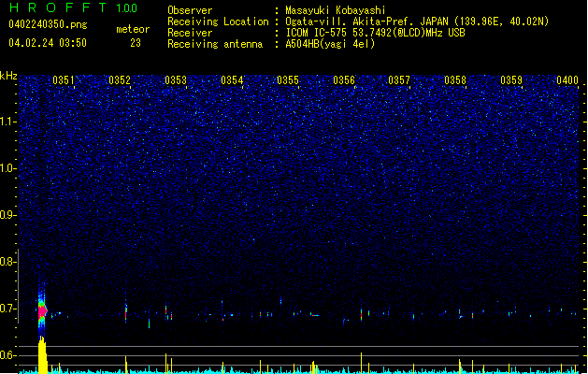Click the date stamp 04.02.24 03:50
588x374 pixels.
[48, 43]
